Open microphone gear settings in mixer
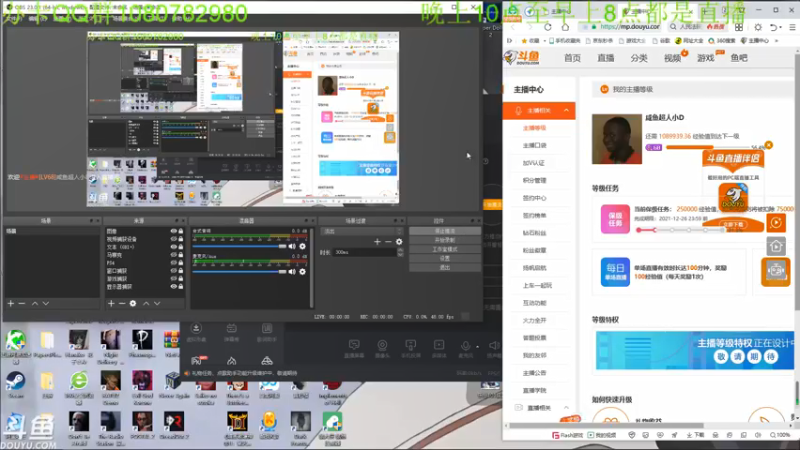 pyautogui.click(x=303, y=271)
